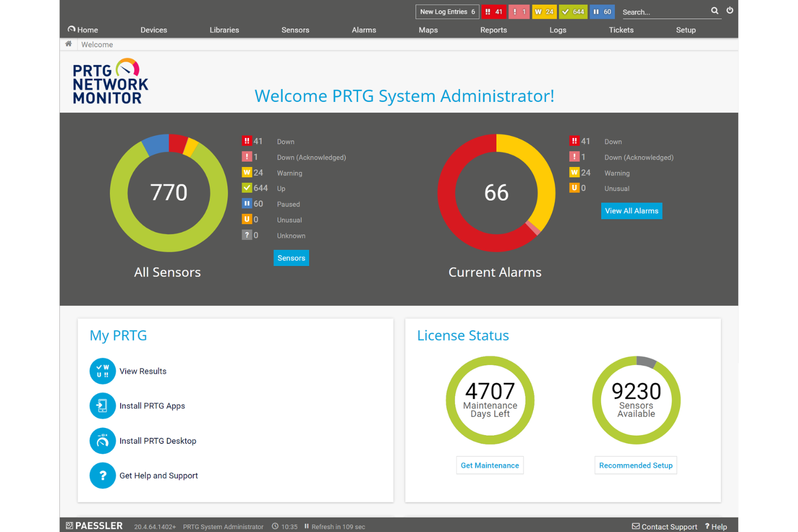
Task: Open the red Down sensors counter
Action: pyautogui.click(x=493, y=11)
